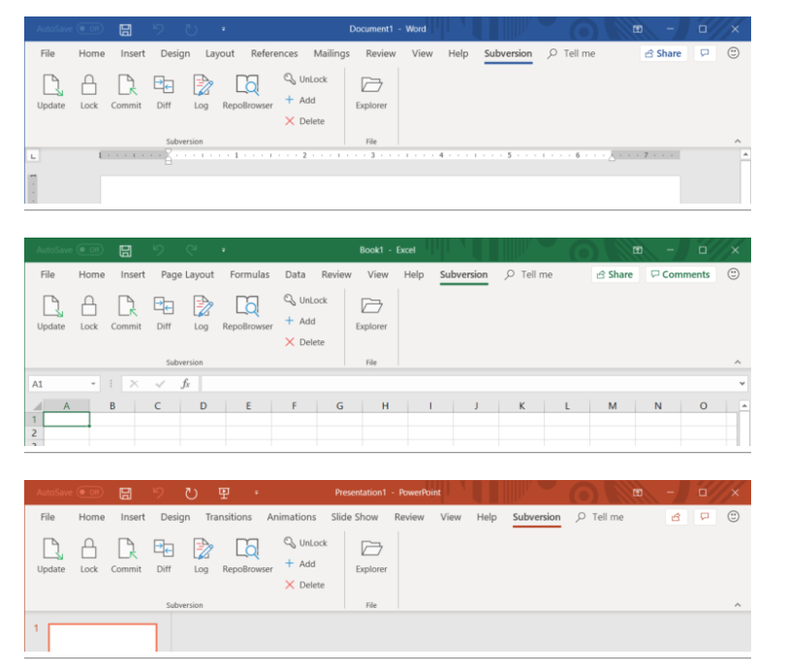Open Word ribbon display options
787x672 pixels.
(x=638, y=29)
